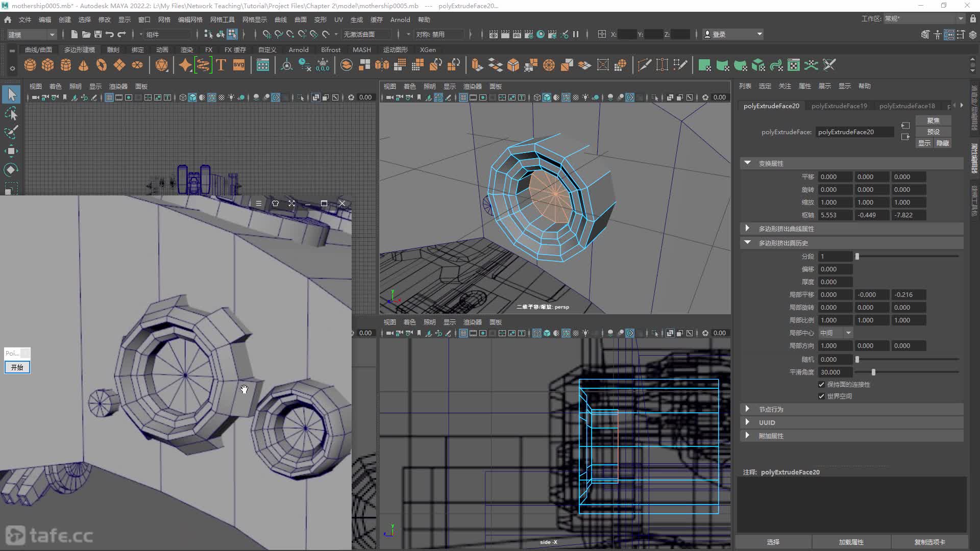Click the 厚度 value field
Image resolution: width=980 pixels, height=551 pixels.
(836, 282)
